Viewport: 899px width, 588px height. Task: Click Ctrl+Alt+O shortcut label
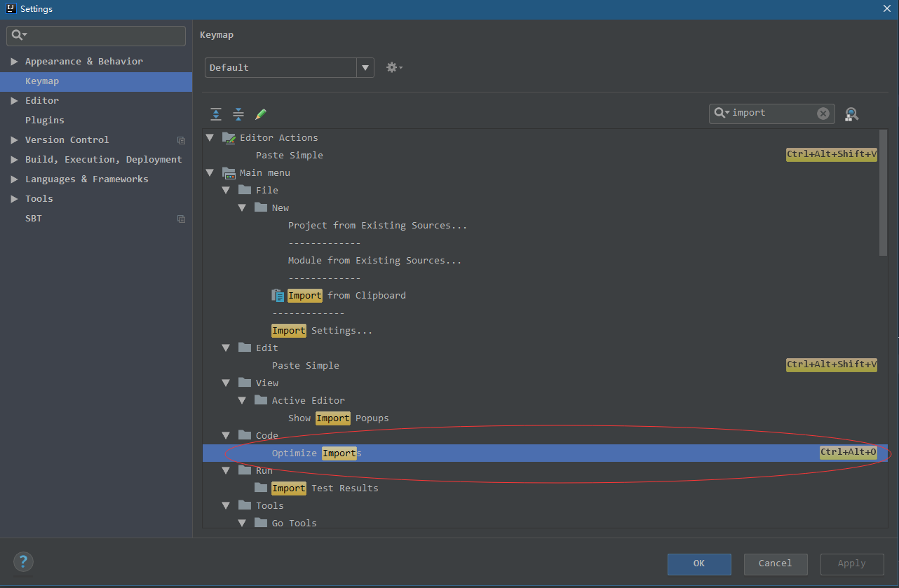[849, 453]
